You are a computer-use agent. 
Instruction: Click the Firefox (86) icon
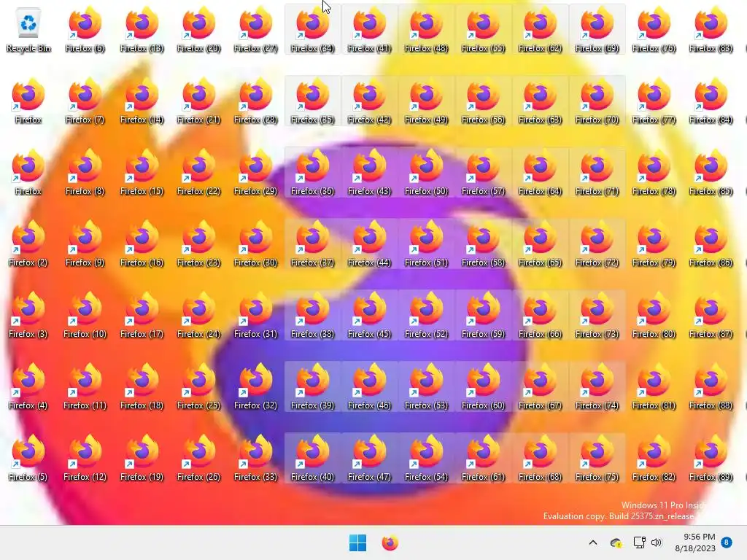pyautogui.click(x=711, y=244)
